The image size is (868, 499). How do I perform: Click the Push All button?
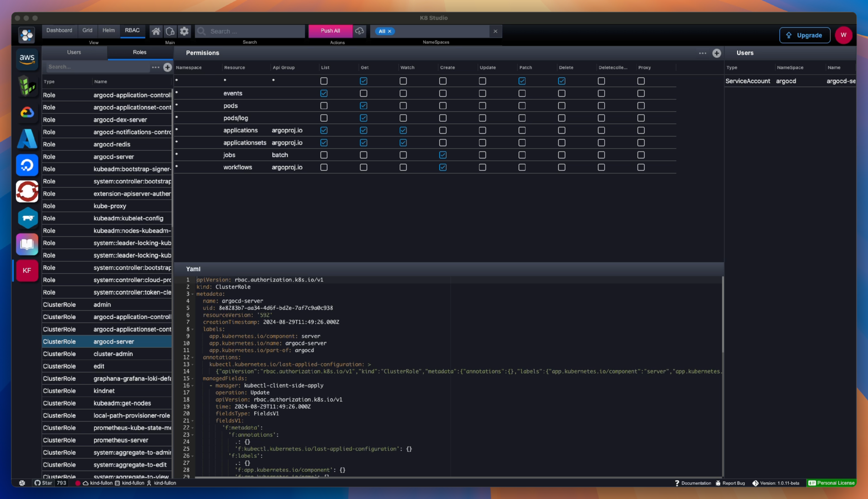click(330, 31)
